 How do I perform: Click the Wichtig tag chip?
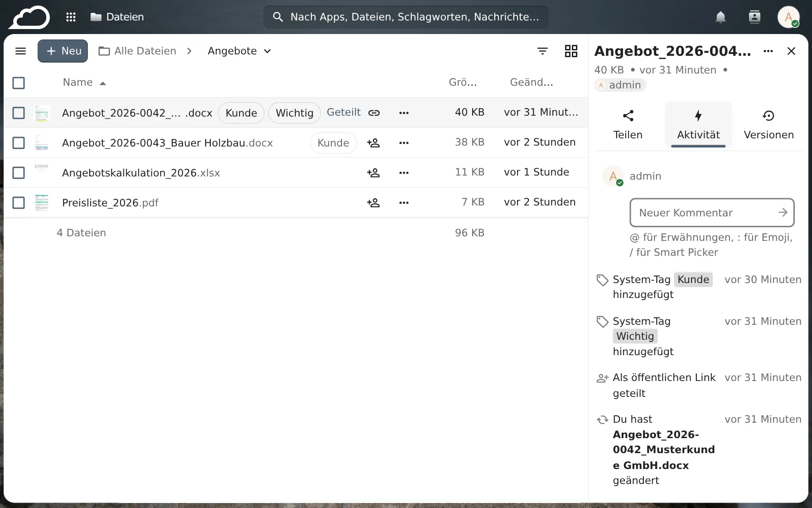pos(295,113)
